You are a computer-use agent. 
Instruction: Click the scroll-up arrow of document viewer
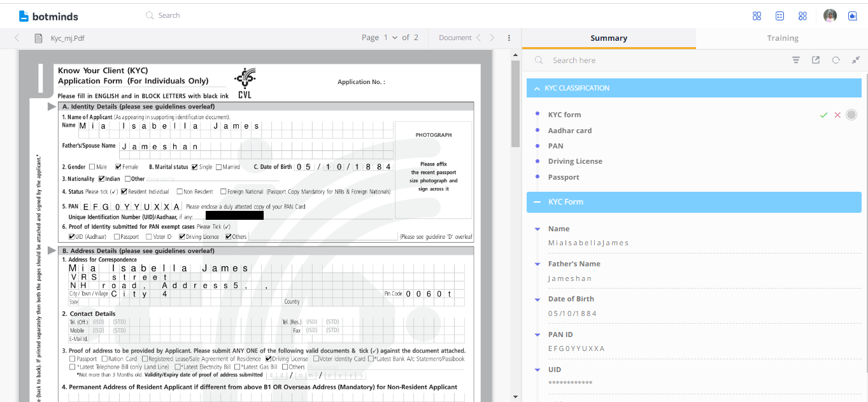tap(515, 54)
